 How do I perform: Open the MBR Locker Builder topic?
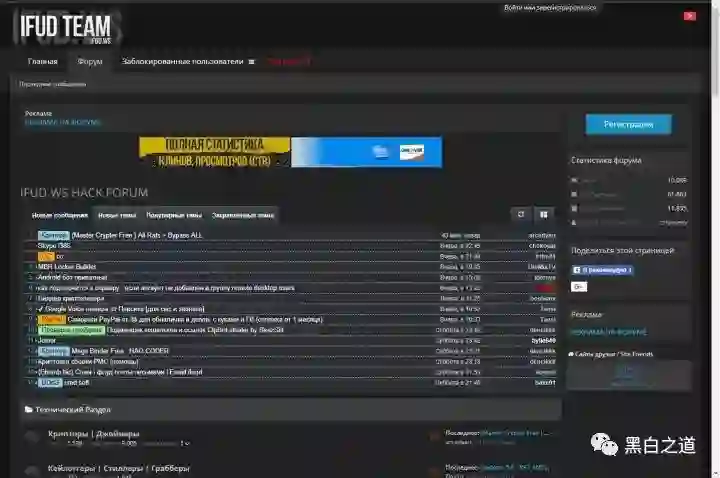(x=67, y=266)
